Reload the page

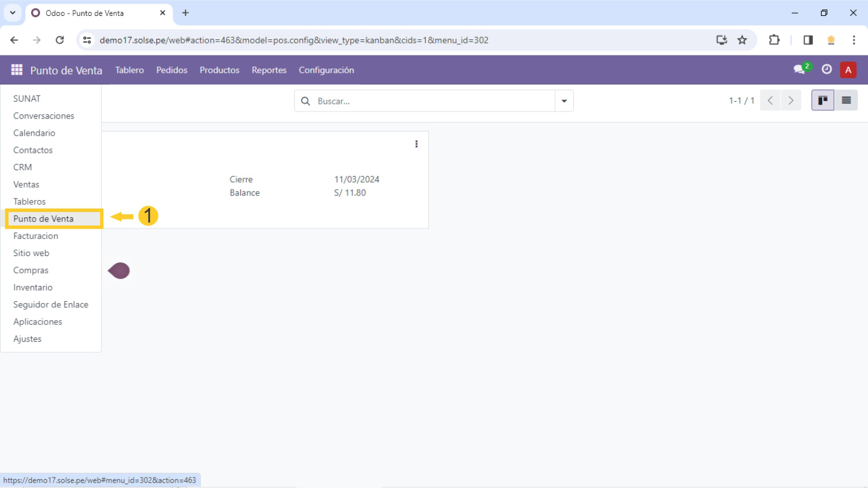[x=59, y=40]
